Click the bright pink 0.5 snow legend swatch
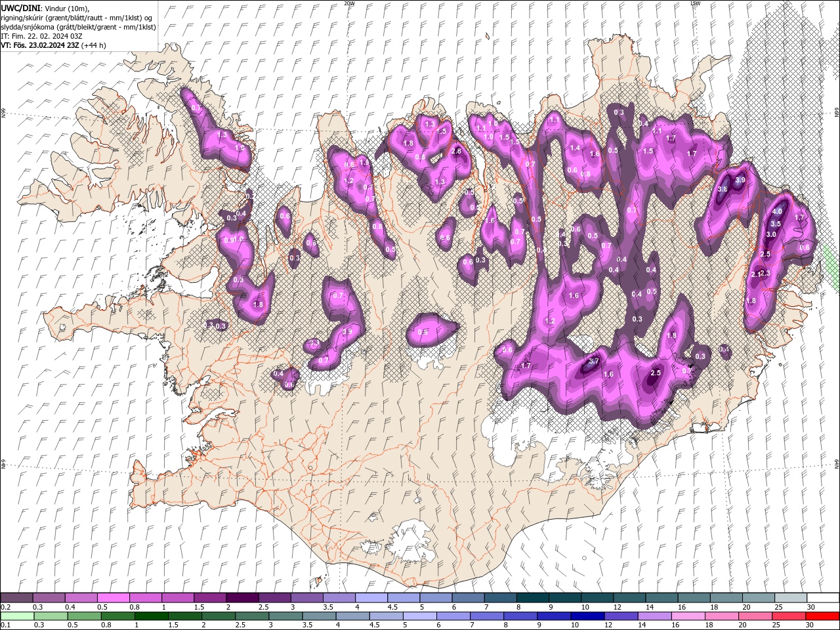Screen dimensions: 840x630 (x=113, y=598)
